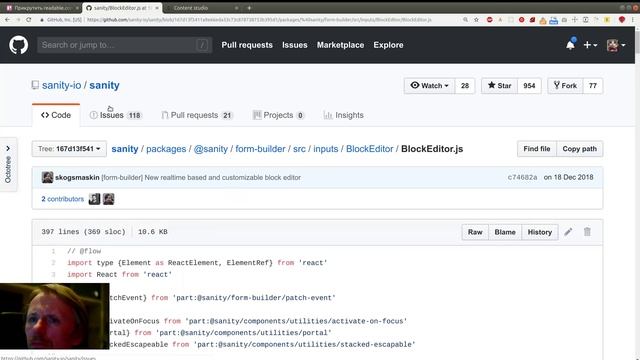Click the GitHub Octocat logo
This screenshot has width=640, height=360.
point(18,45)
